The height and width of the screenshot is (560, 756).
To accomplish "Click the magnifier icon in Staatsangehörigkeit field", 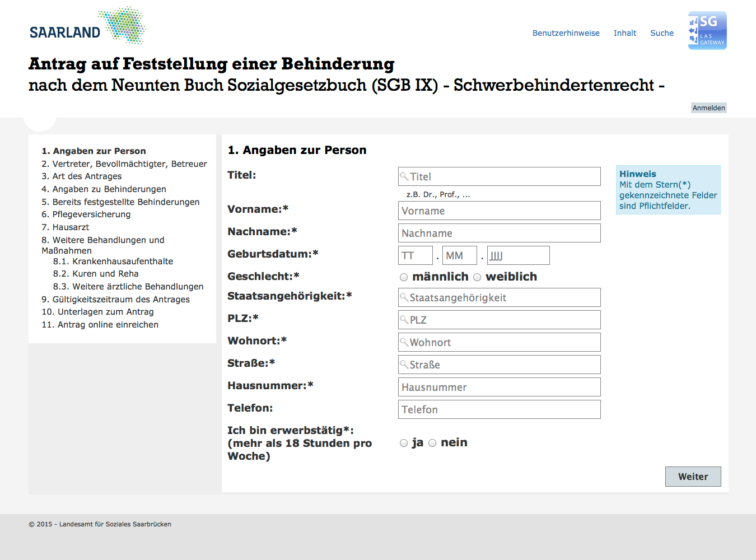I will (x=404, y=297).
